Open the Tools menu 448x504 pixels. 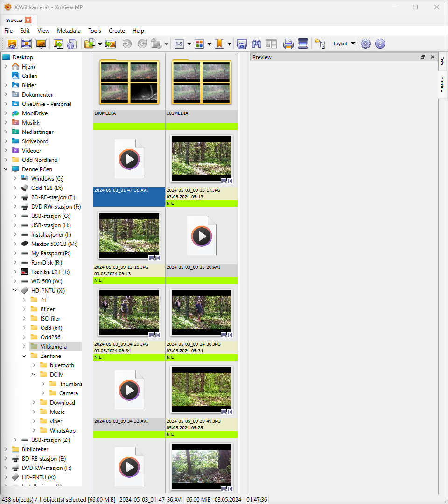point(94,31)
